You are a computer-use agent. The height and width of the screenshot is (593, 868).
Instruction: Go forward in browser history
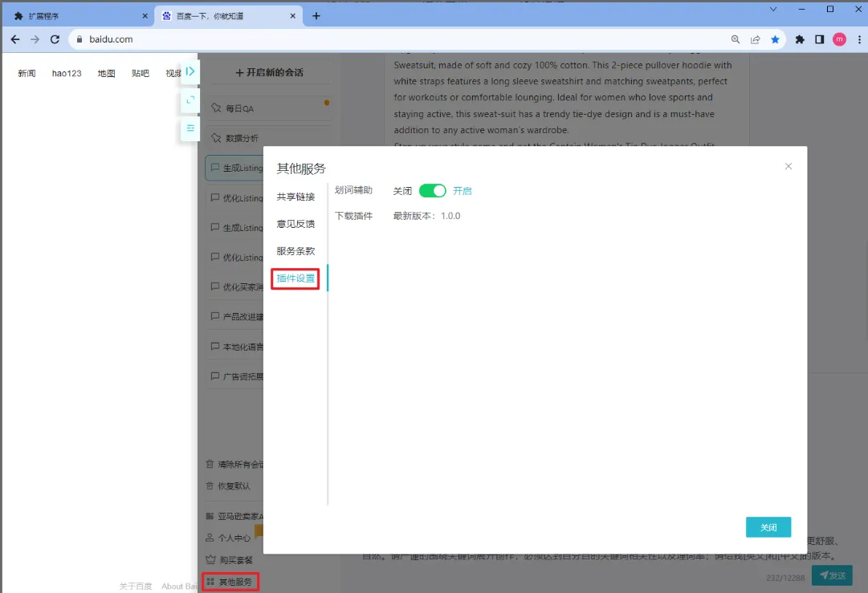click(35, 39)
